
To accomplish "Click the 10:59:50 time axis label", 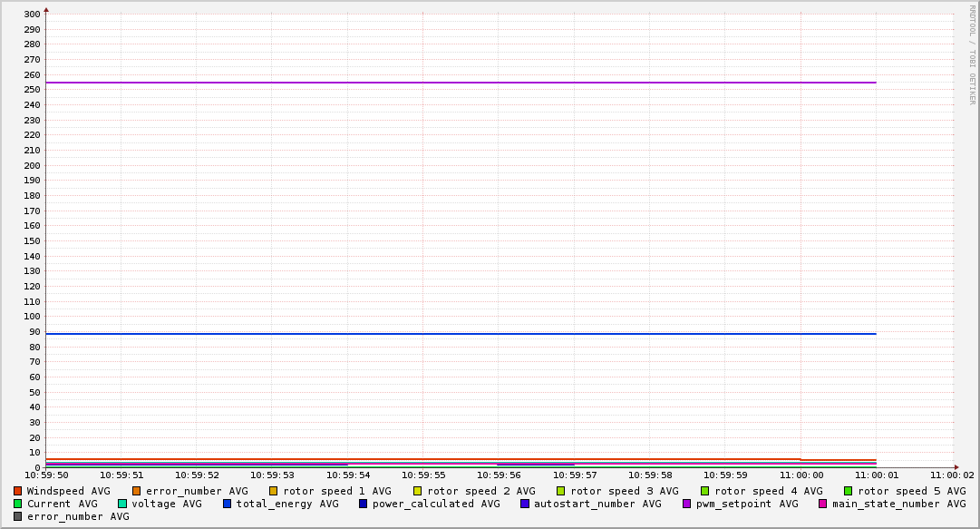I will tap(46, 475).
